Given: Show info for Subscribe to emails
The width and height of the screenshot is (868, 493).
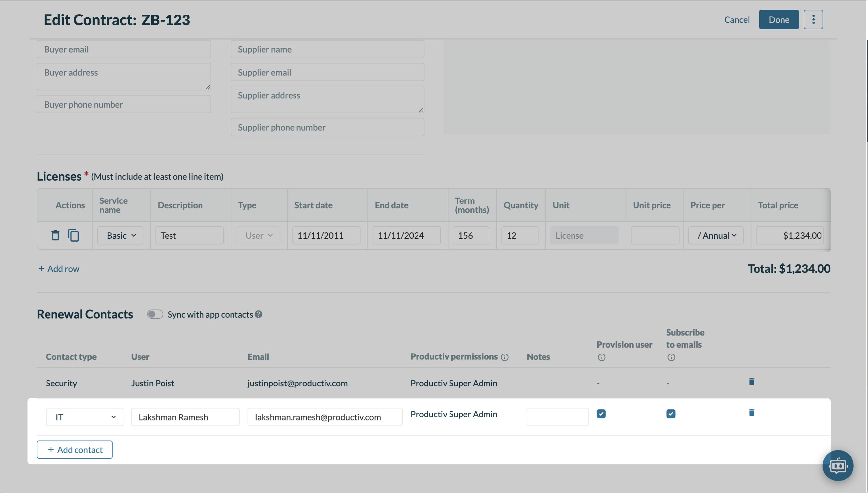Looking at the screenshot, I should click(671, 357).
